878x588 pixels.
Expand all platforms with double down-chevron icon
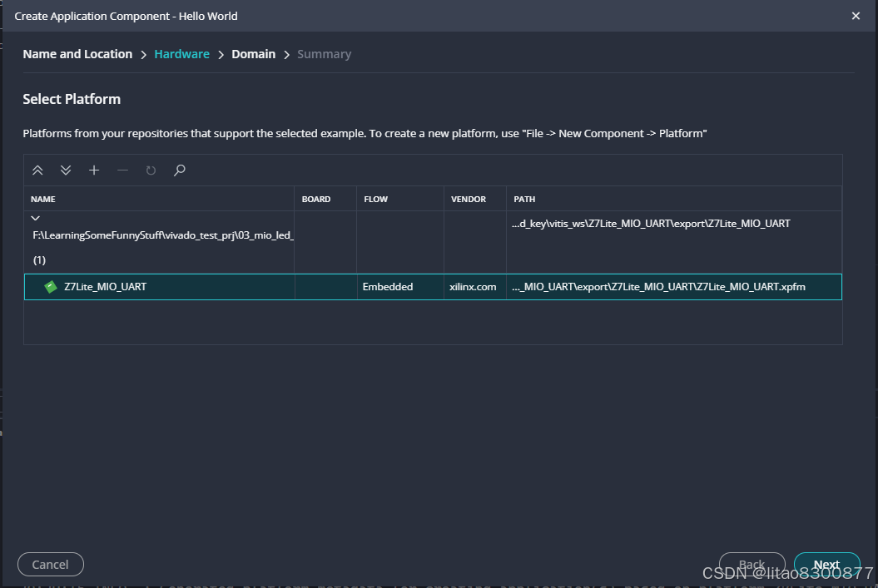coord(66,170)
